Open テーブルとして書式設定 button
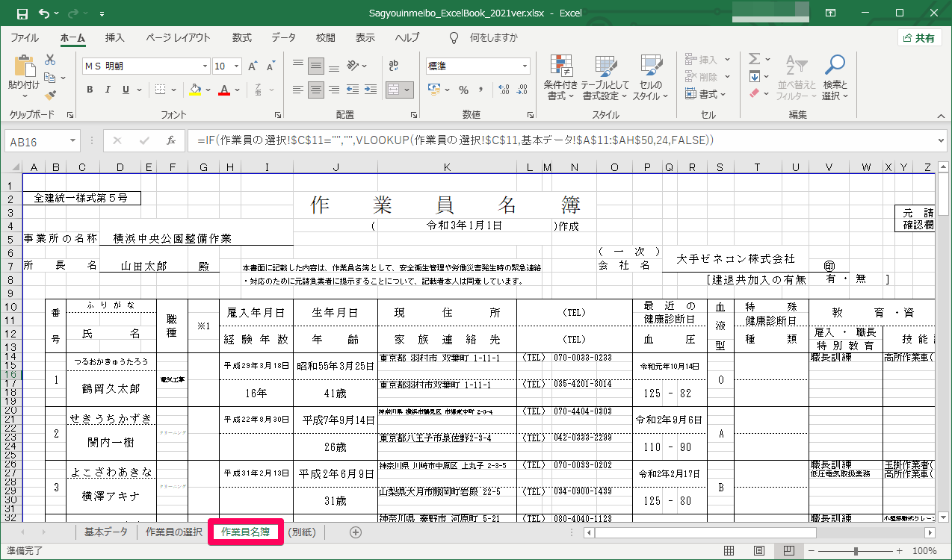The width and height of the screenshot is (952, 560). (605, 78)
